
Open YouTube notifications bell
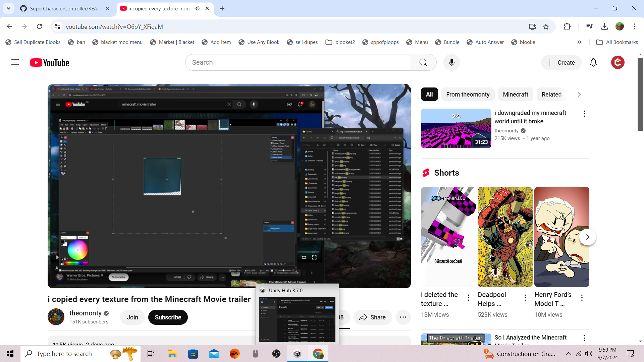pyautogui.click(x=593, y=62)
